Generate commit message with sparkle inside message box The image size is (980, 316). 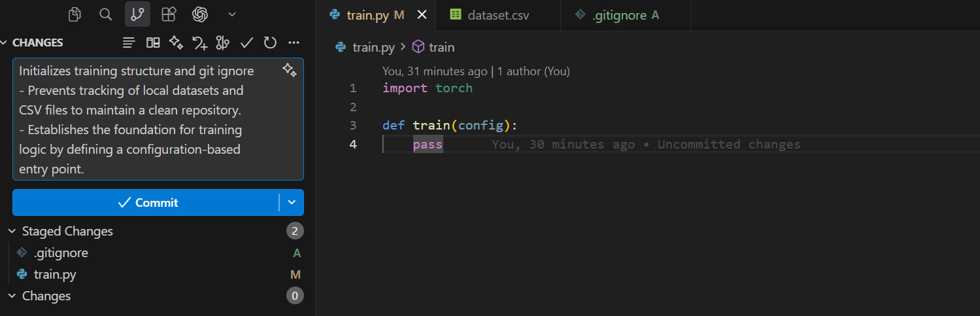pos(290,71)
